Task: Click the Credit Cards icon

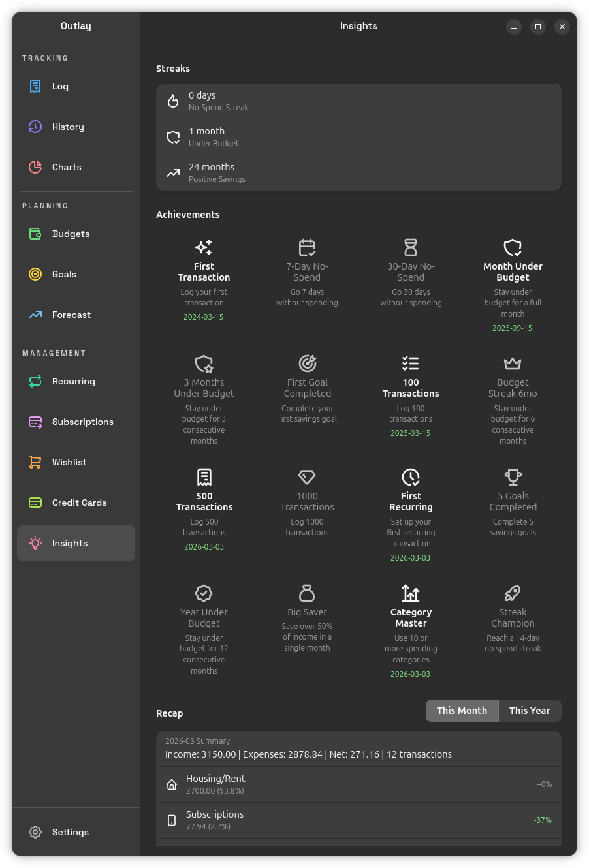Action: click(35, 503)
